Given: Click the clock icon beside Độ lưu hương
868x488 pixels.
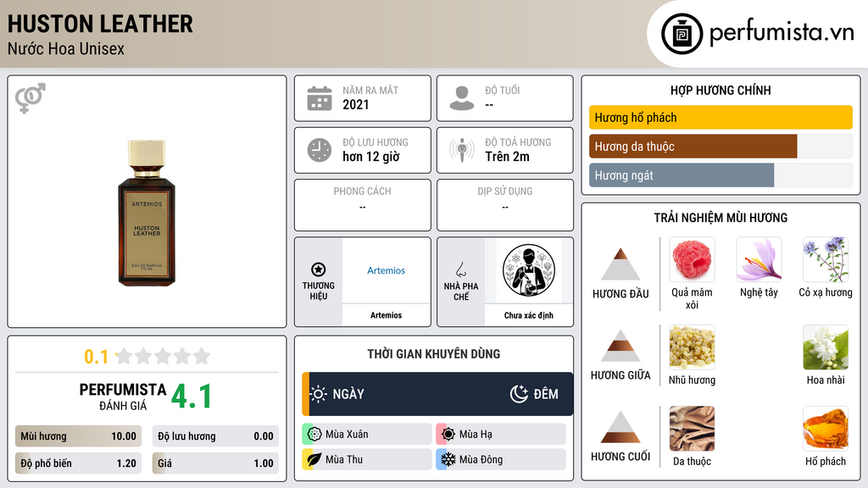Looking at the screenshot, I should coord(320,150).
